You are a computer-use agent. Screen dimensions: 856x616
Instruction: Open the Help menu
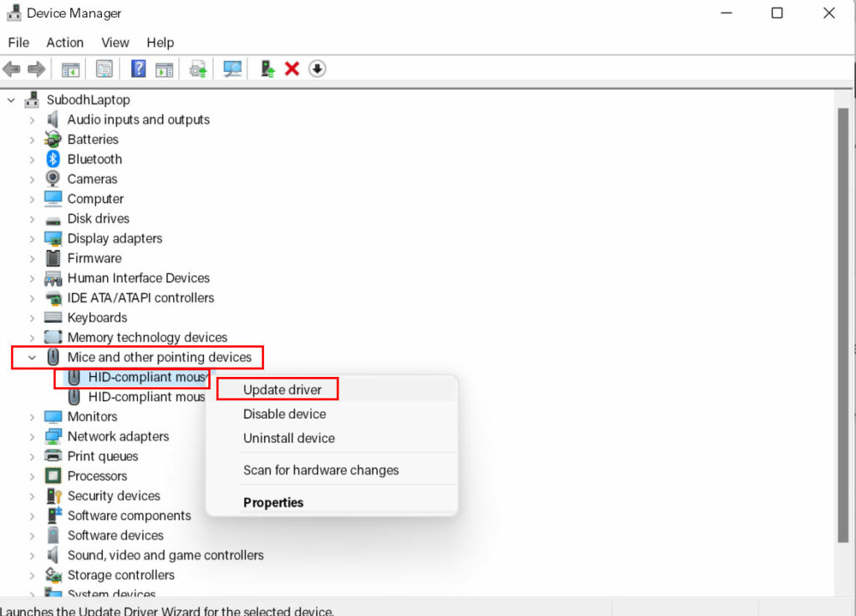click(x=160, y=43)
